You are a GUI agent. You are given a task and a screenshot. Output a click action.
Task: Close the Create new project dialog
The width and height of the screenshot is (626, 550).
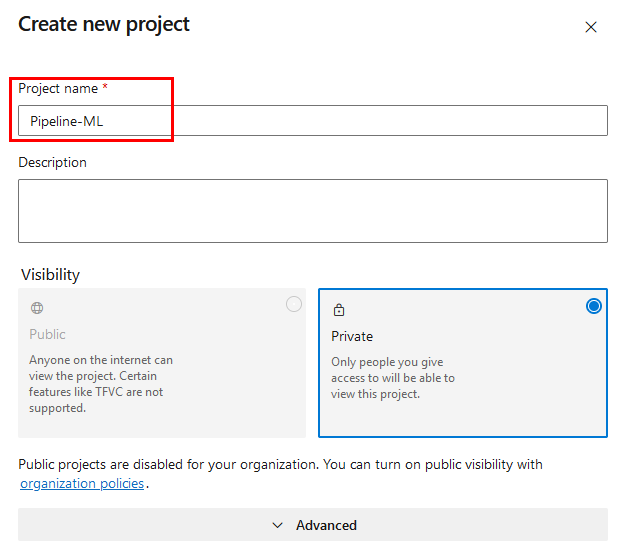tap(591, 28)
